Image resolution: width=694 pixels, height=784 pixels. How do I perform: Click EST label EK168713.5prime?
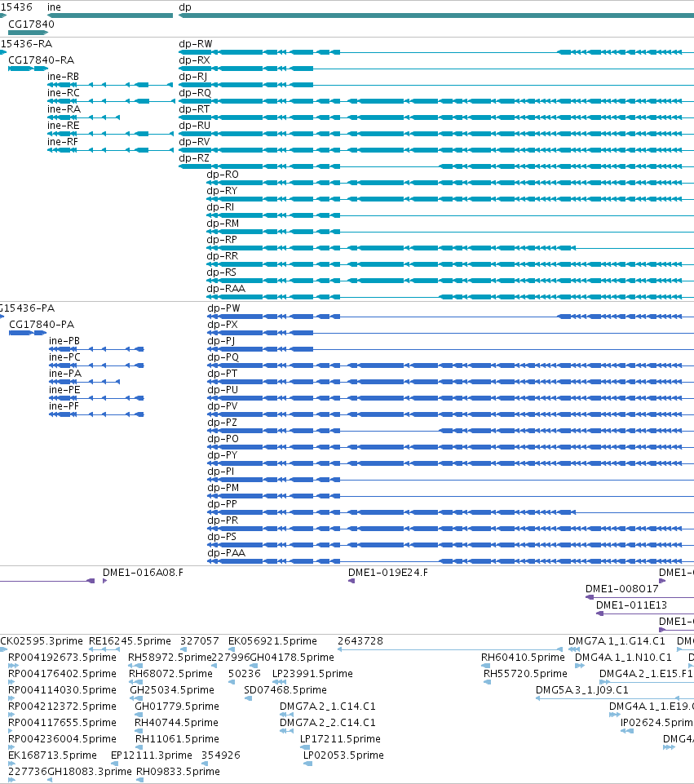52,755
